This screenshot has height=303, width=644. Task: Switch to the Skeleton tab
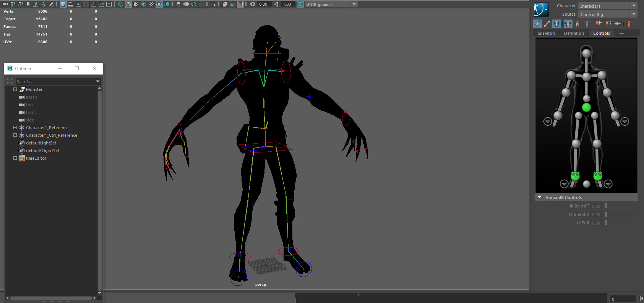(x=546, y=33)
